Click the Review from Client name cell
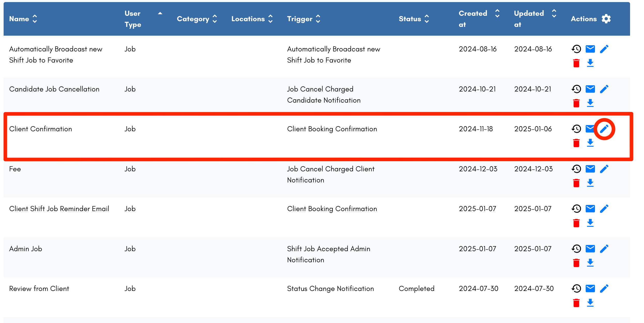Screen dimensions: 644x323 pos(39,288)
